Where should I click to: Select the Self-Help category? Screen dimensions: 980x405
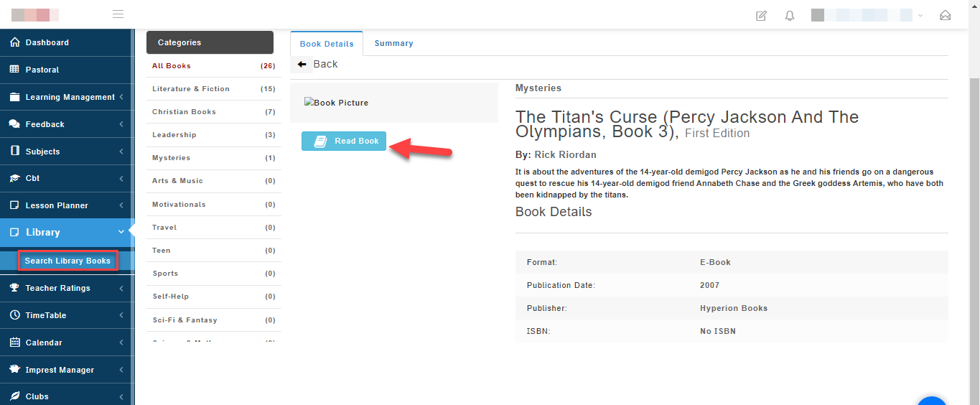coord(214,297)
